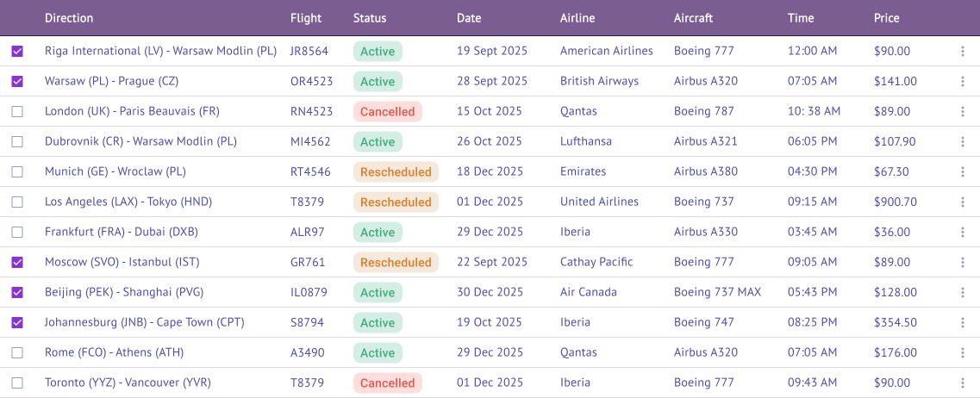Select the London - Paris Beauvais flight checkbox
The width and height of the screenshot is (980, 398).
(17, 111)
